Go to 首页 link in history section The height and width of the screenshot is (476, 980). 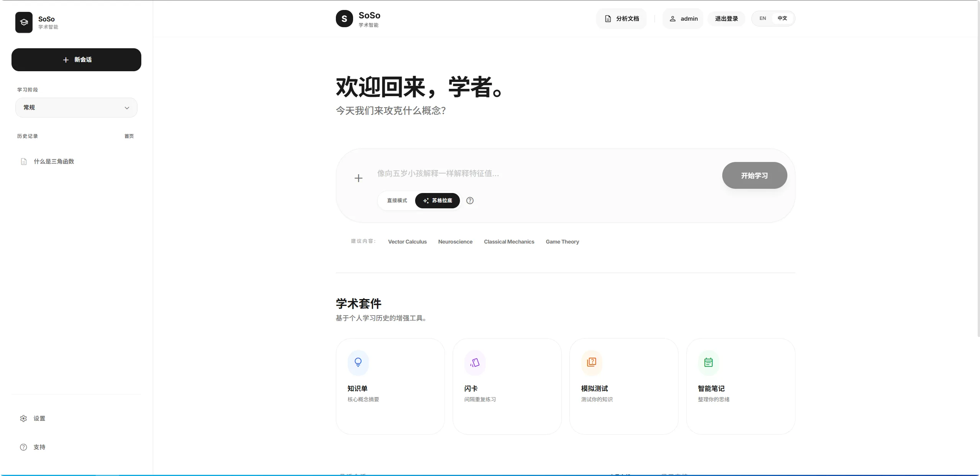click(x=129, y=136)
